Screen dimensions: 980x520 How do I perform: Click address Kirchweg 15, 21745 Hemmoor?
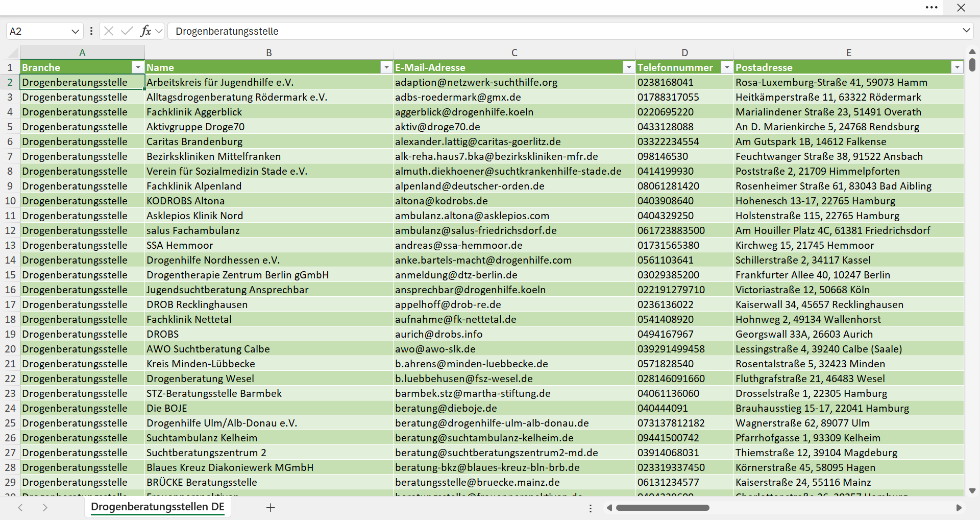[x=848, y=245]
